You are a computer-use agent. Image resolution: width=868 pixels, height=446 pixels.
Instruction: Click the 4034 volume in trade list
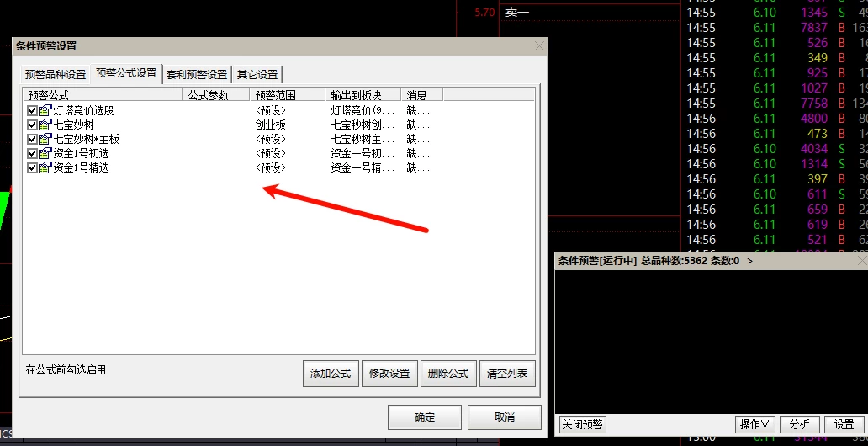coord(813,148)
